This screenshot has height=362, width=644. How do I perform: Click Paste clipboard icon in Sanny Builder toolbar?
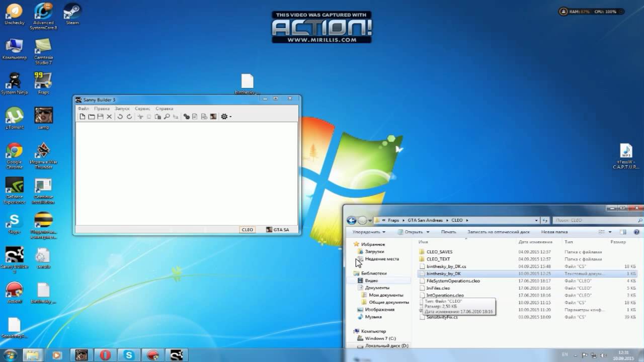click(x=158, y=117)
